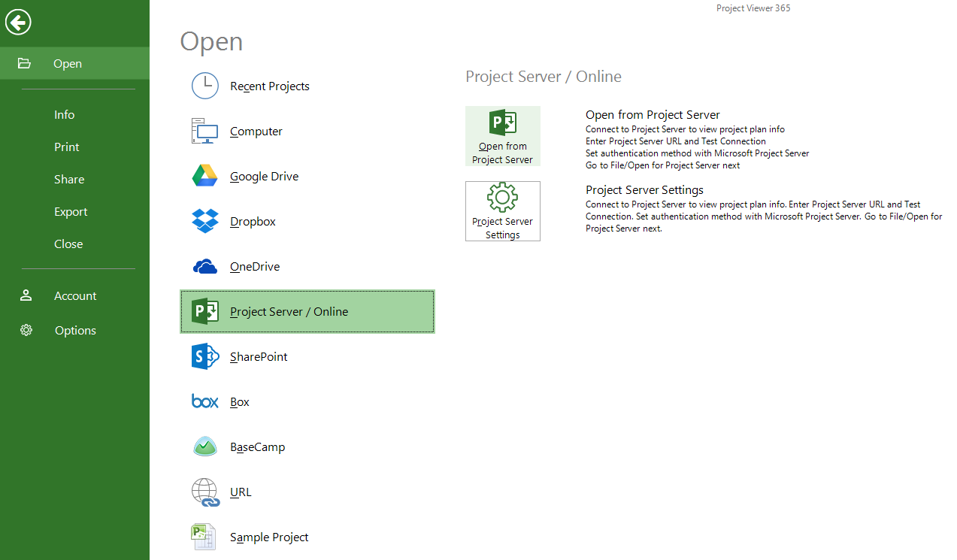Choose Close in the sidebar menu
This screenshot has height=560, width=957.
68,244
